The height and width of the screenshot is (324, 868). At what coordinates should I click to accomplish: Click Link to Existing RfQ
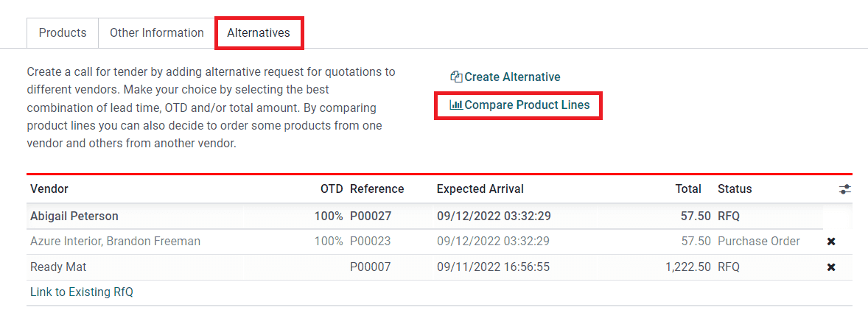click(x=82, y=292)
